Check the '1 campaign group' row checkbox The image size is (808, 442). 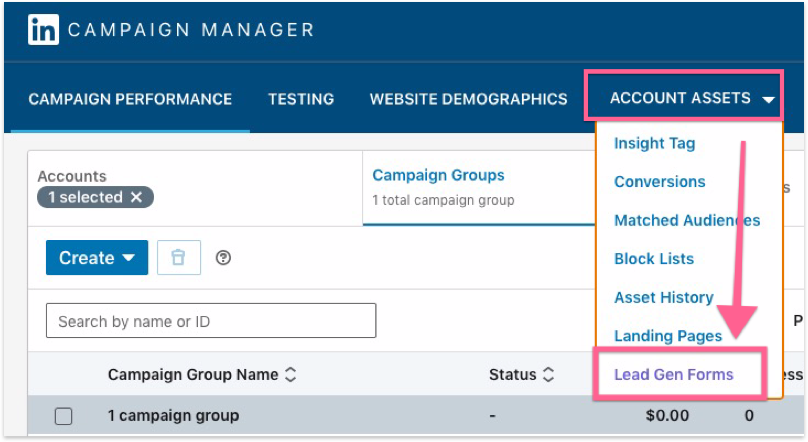63,416
